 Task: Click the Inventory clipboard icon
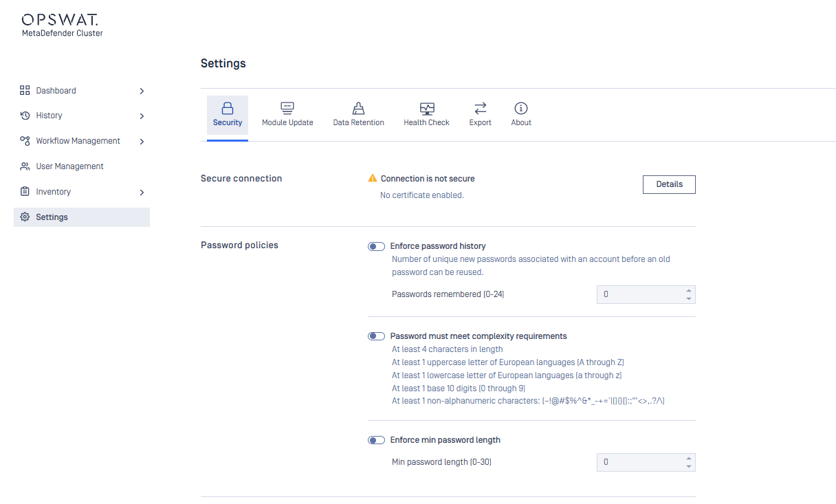[x=25, y=192]
